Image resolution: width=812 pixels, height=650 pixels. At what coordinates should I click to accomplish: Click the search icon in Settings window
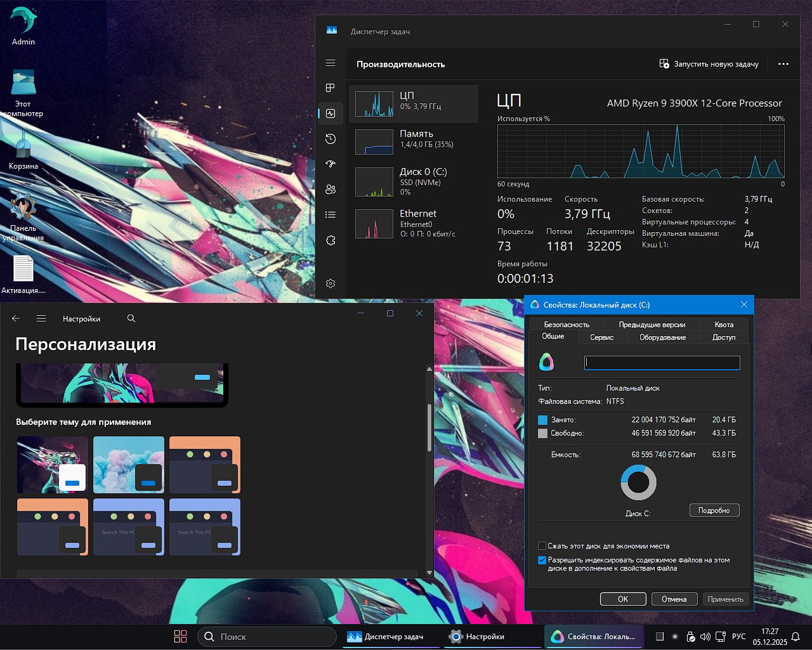tap(131, 318)
